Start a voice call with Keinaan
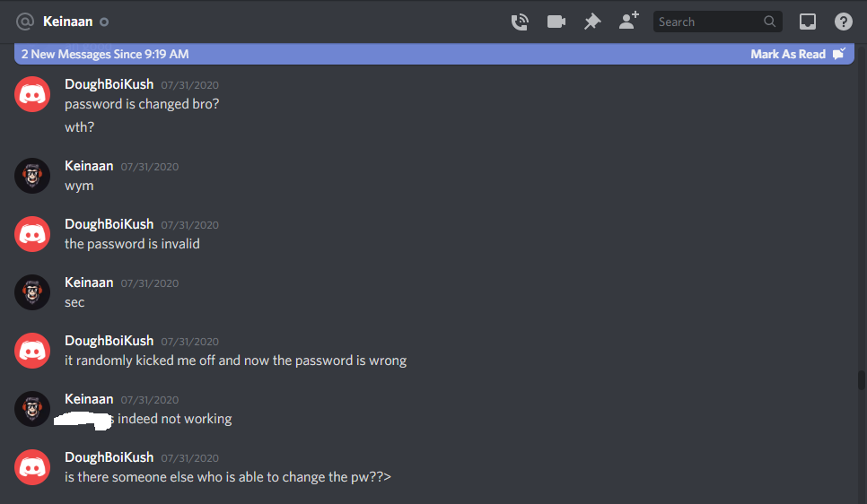 click(520, 22)
